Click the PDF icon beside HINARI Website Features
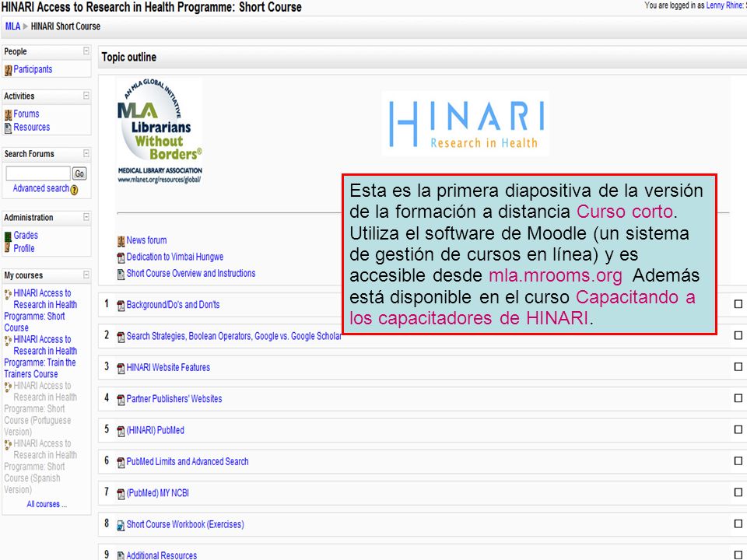Image resolution: width=747 pixels, height=560 pixels. [x=121, y=369]
